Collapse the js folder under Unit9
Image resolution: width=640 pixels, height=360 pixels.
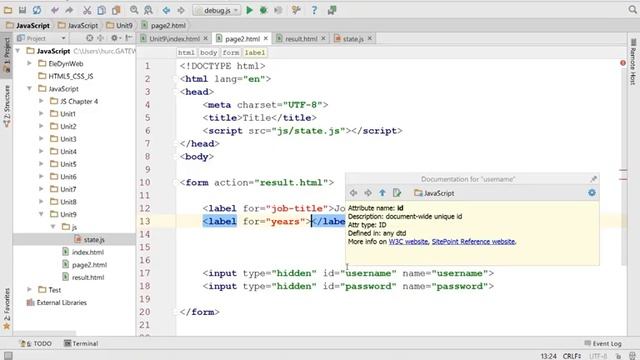[53, 227]
